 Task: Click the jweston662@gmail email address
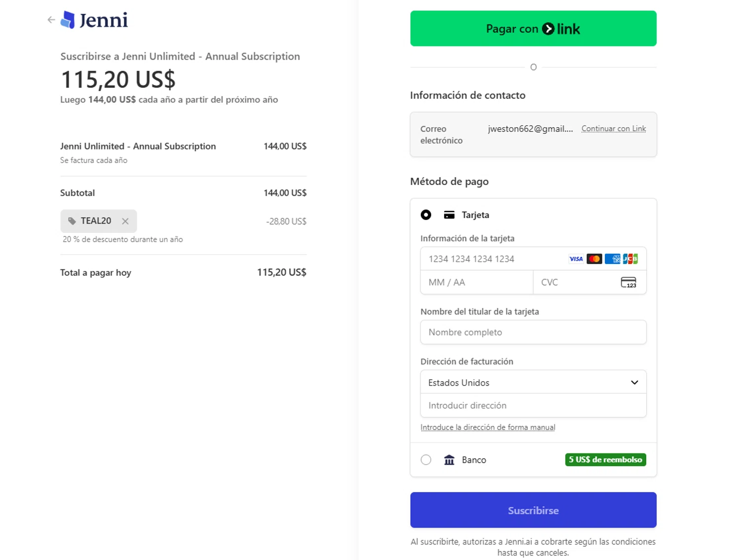[x=530, y=129]
